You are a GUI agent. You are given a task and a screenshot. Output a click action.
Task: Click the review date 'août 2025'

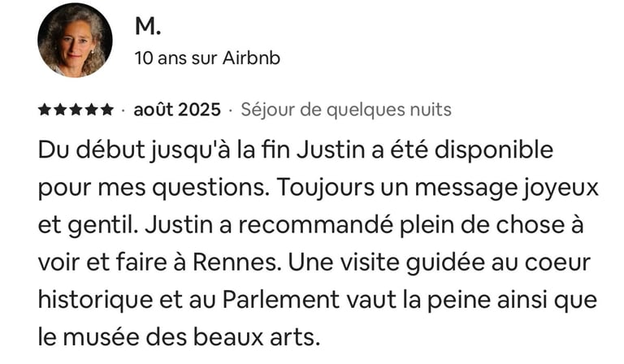177,110
